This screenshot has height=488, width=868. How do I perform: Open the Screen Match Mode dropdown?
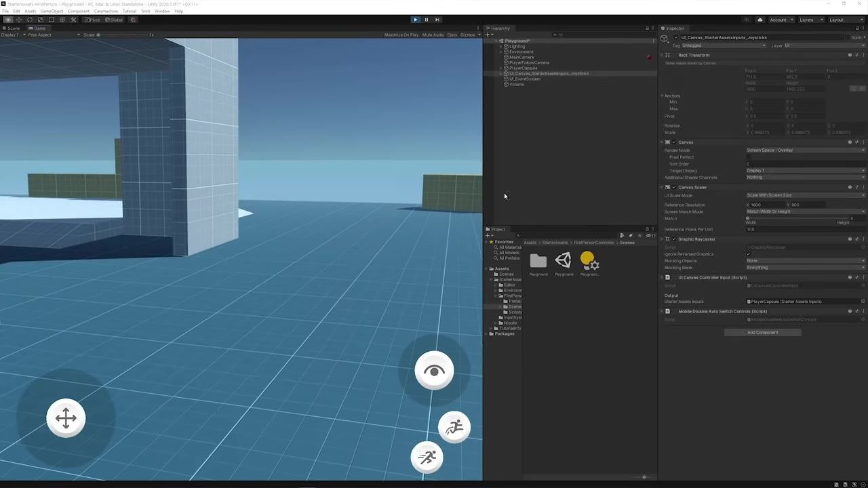tap(806, 211)
